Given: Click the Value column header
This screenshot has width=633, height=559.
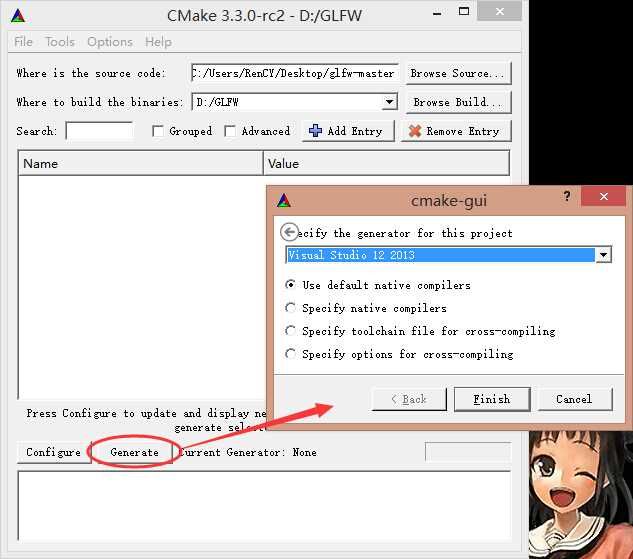Looking at the screenshot, I should pos(386,163).
